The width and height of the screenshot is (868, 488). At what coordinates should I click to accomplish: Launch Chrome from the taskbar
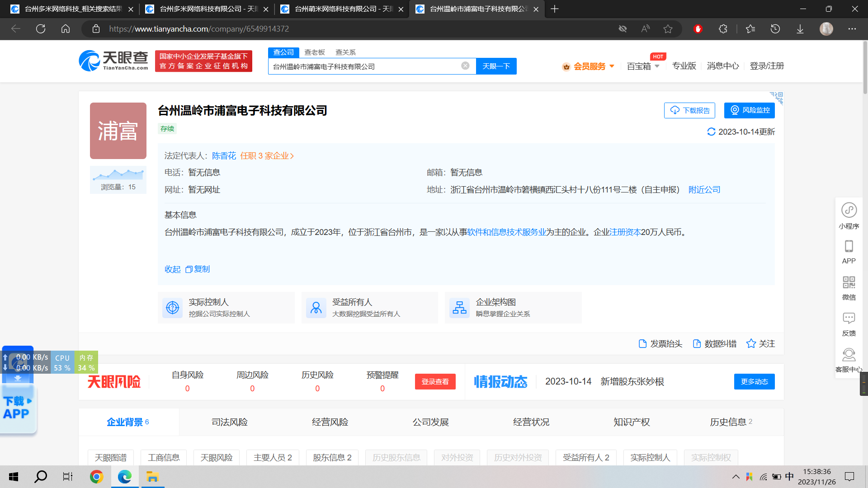coord(96,477)
